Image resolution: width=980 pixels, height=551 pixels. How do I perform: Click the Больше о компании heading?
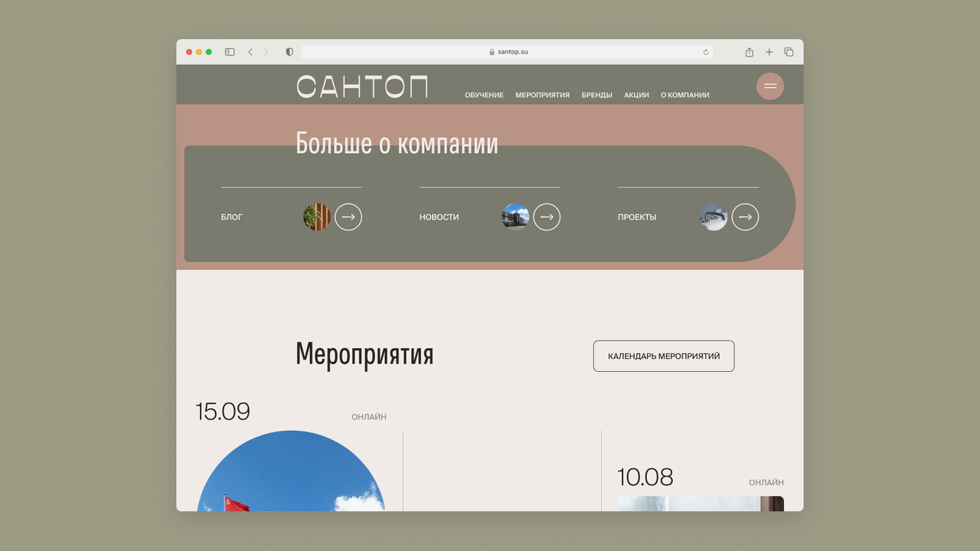(397, 143)
